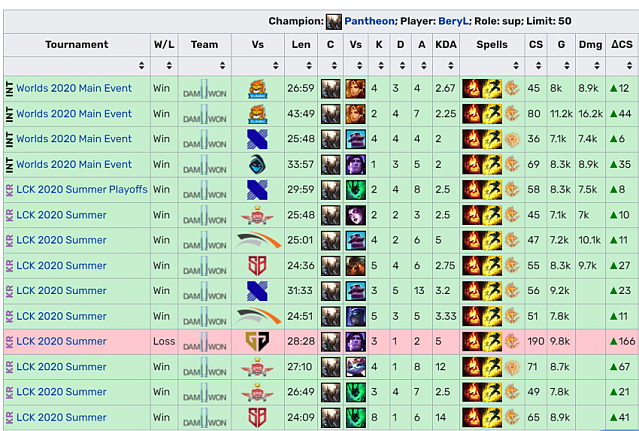Click the Hanwha Life logo in the 25:01 game row
The height and width of the screenshot is (431, 639).
(257, 240)
